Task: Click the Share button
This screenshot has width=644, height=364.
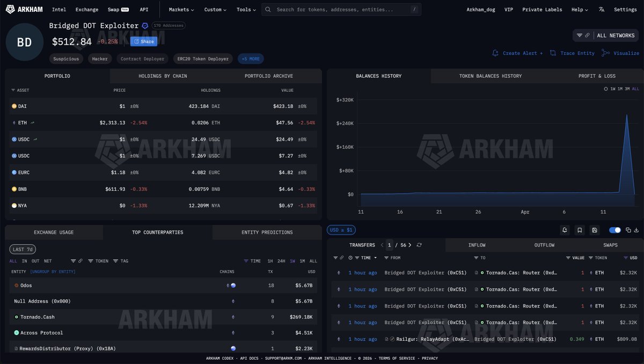Action: [x=144, y=41]
